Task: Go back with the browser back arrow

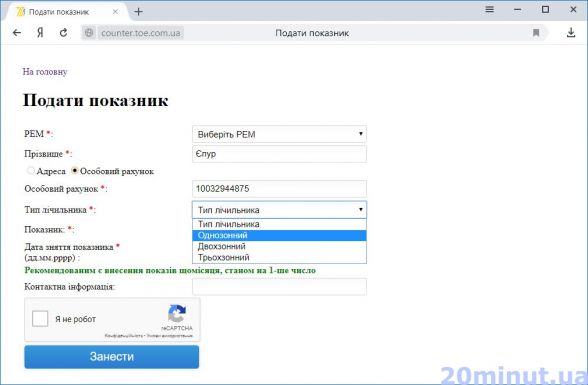Action: point(16,33)
